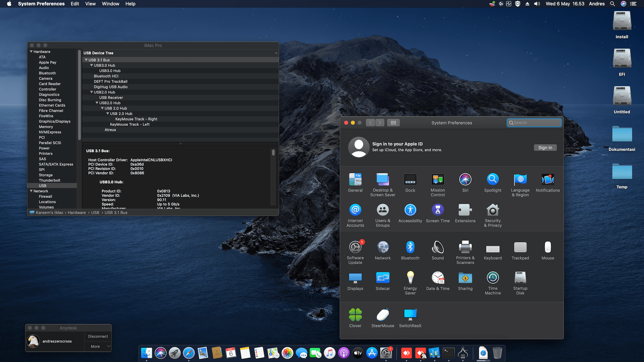
Task: Click the Andres user name in menu bar
Action: (x=597, y=4)
